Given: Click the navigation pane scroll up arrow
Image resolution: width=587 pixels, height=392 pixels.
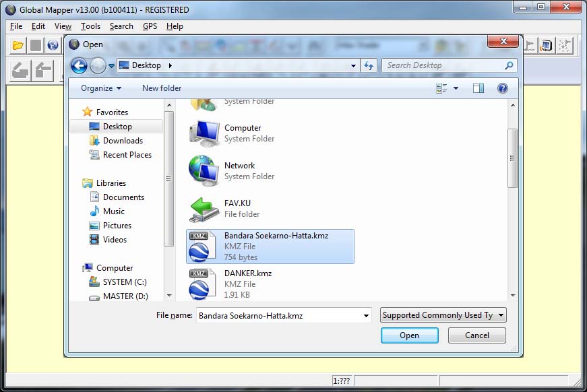Looking at the screenshot, I should point(169,106).
